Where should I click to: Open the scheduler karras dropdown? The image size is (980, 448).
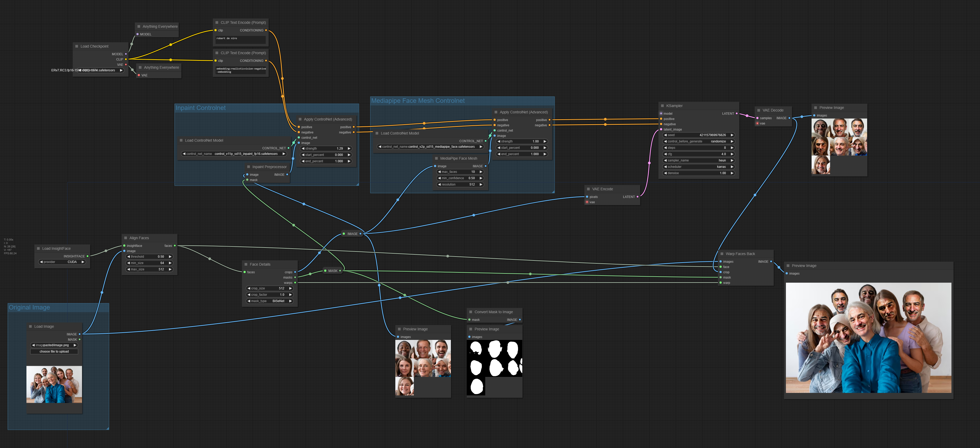point(698,167)
